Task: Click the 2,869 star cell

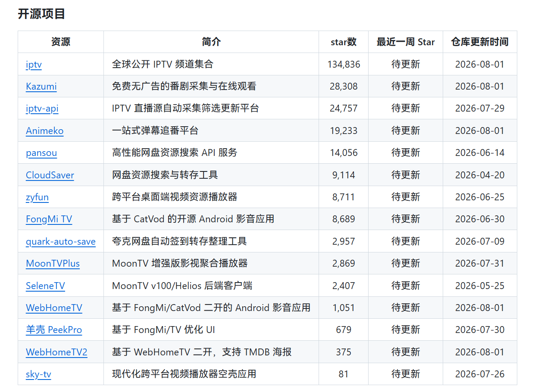Action: pos(344,264)
